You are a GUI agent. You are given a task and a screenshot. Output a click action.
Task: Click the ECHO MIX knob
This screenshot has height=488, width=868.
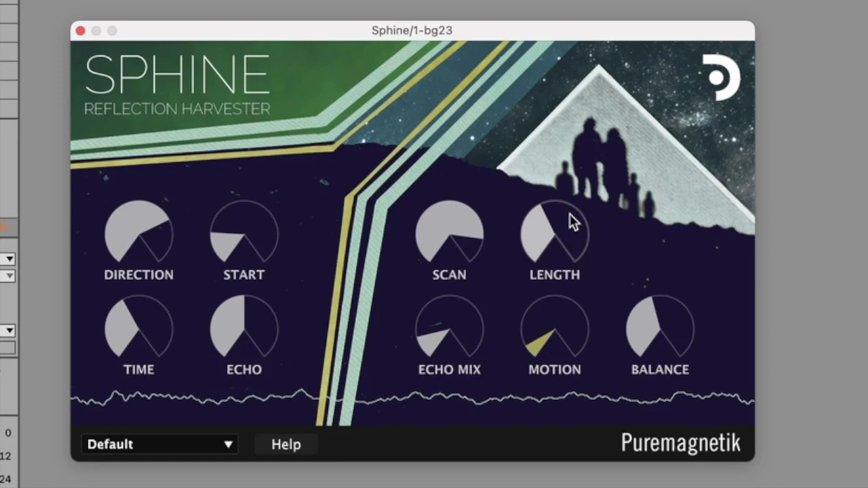click(x=450, y=327)
